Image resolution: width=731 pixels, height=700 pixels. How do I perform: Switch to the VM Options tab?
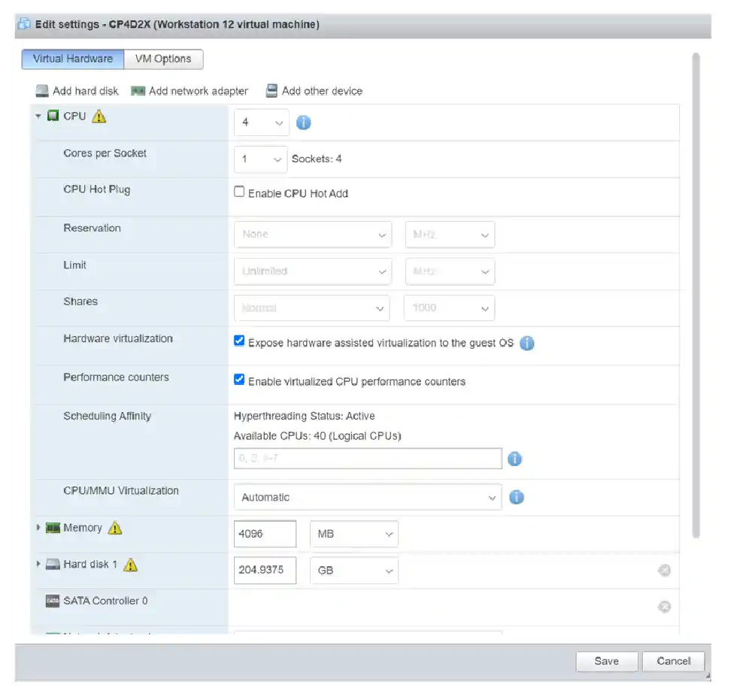163,59
